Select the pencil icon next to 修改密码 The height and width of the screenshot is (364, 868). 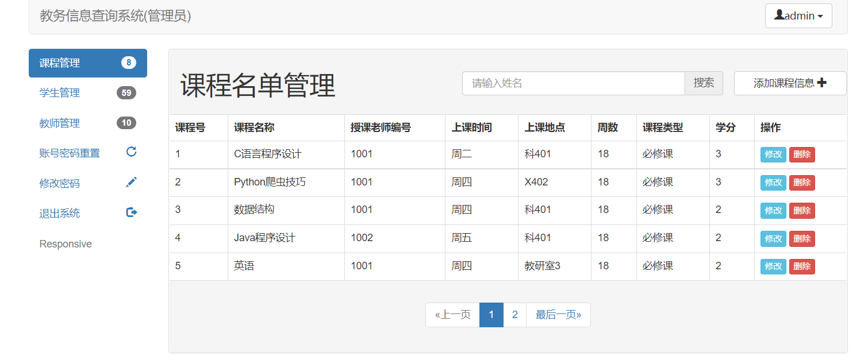click(131, 182)
